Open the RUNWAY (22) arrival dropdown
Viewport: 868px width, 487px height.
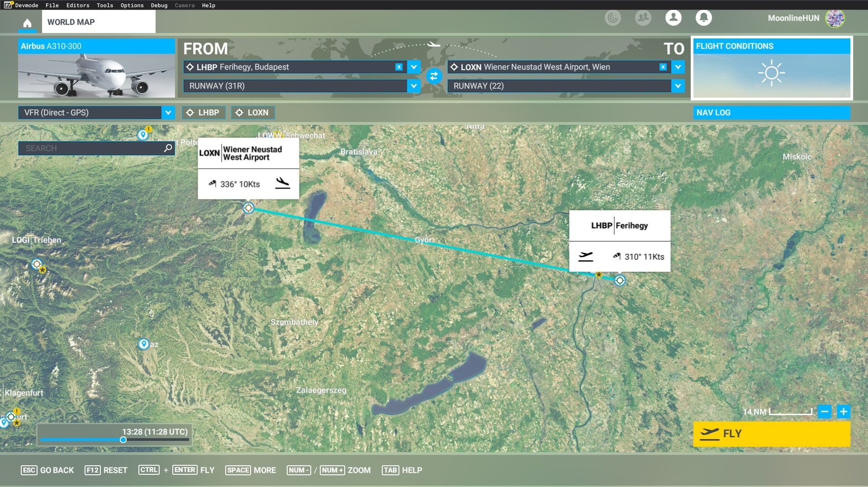566,86
